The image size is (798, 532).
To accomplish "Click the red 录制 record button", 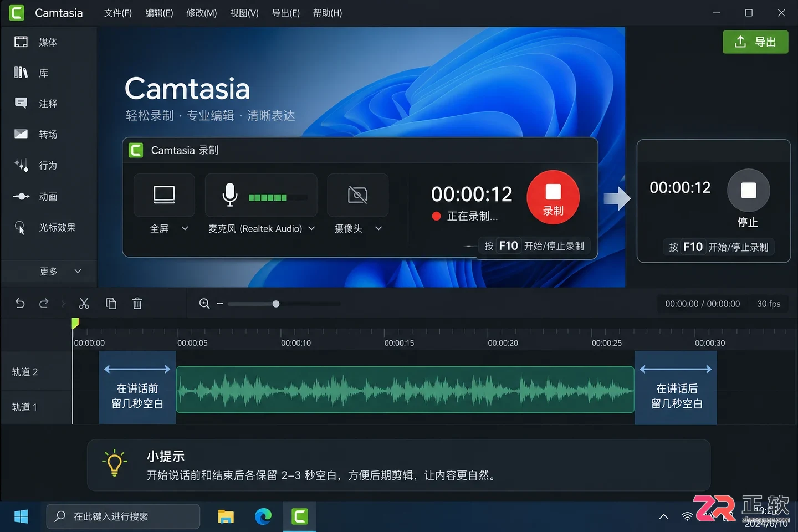I will tap(553, 197).
